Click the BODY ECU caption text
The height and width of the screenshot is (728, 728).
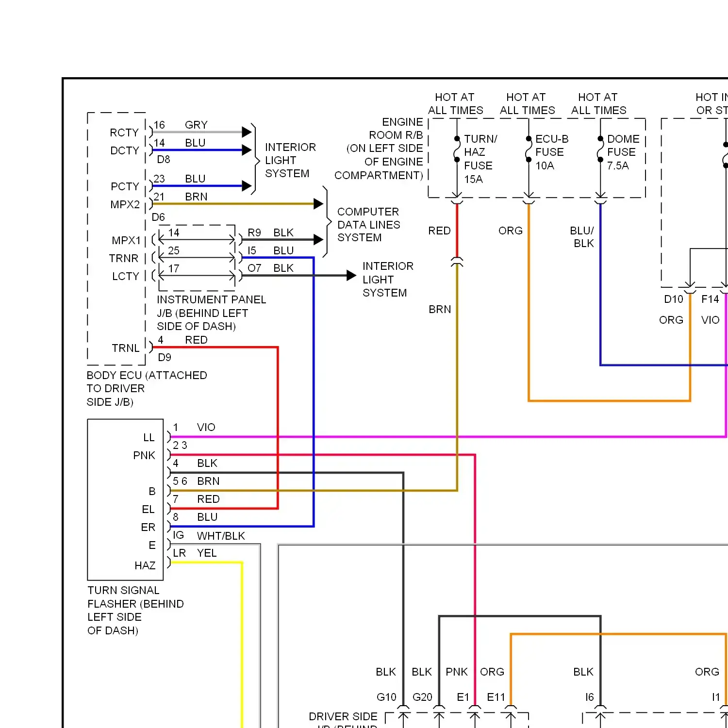tap(147, 388)
